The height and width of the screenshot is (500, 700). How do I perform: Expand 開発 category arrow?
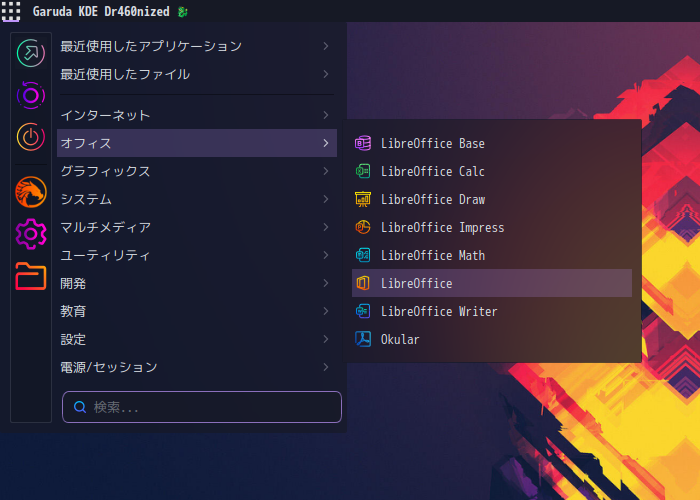click(325, 283)
